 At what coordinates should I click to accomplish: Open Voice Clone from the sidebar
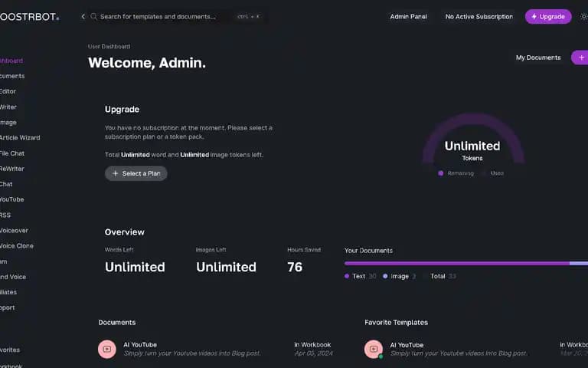tap(17, 245)
